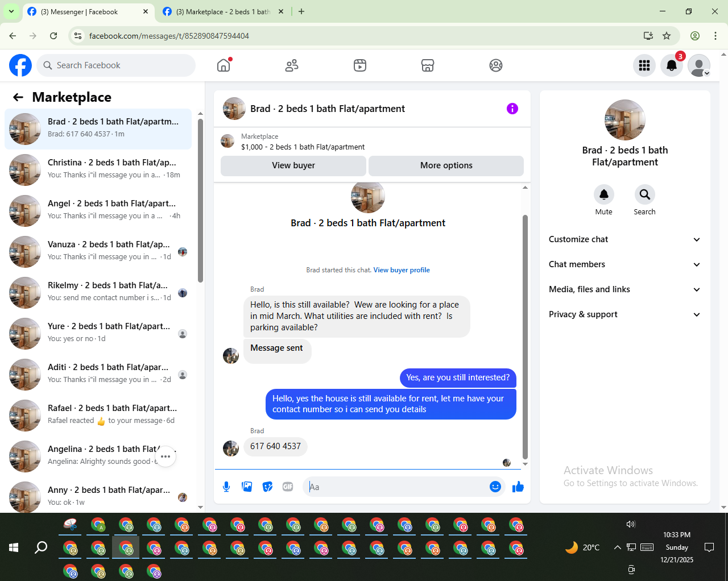Bookmark this page with the star icon

tap(667, 36)
